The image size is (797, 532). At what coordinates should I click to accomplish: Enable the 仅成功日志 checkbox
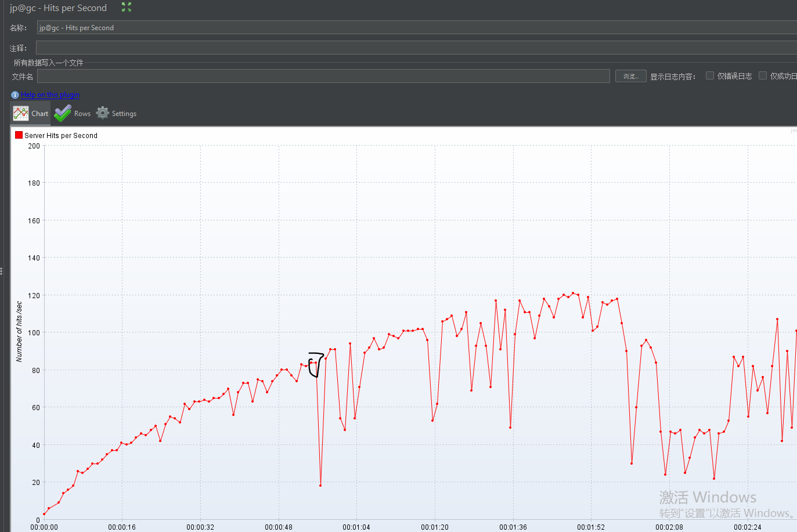[x=763, y=75]
